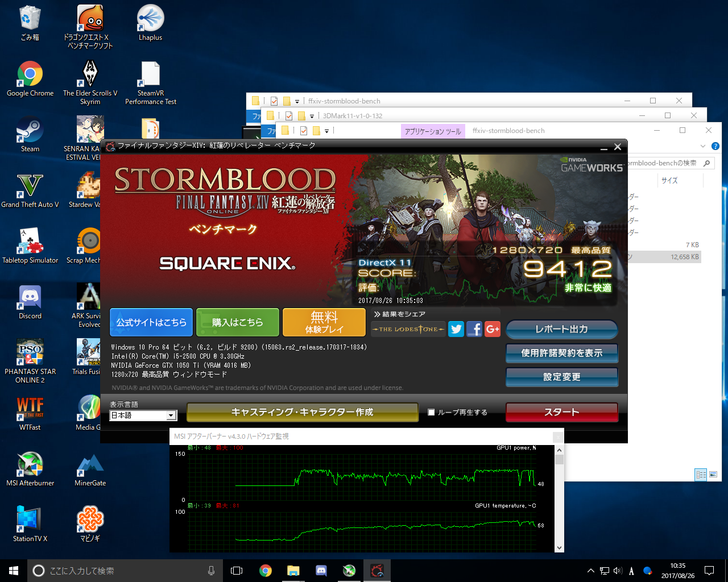
Task: Open the Lhaplus desktop icon
Action: [x=150, y=23]
